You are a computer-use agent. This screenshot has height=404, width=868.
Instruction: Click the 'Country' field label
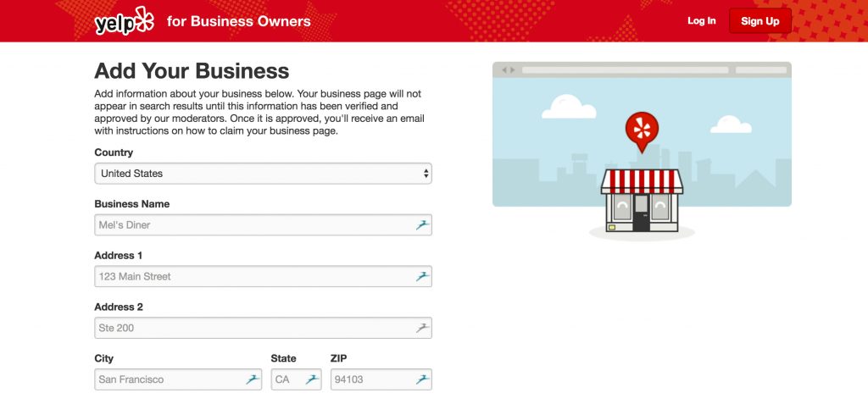(114, 152)
